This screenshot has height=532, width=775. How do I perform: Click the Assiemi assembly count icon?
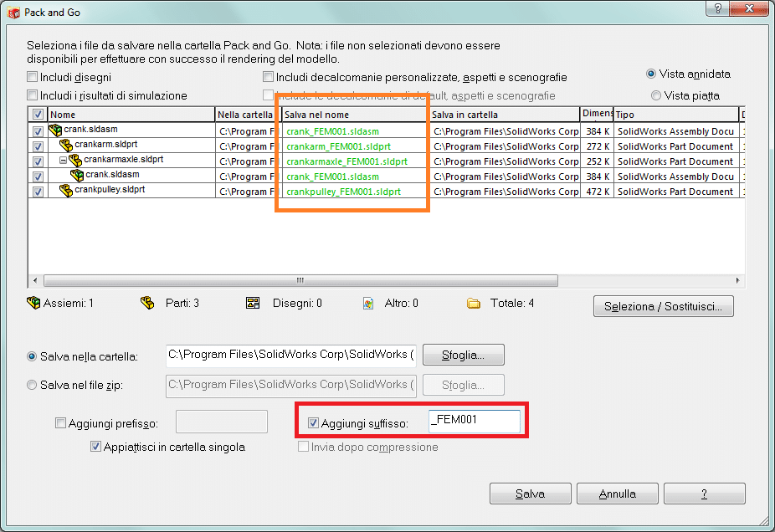[x=33, y=303]
